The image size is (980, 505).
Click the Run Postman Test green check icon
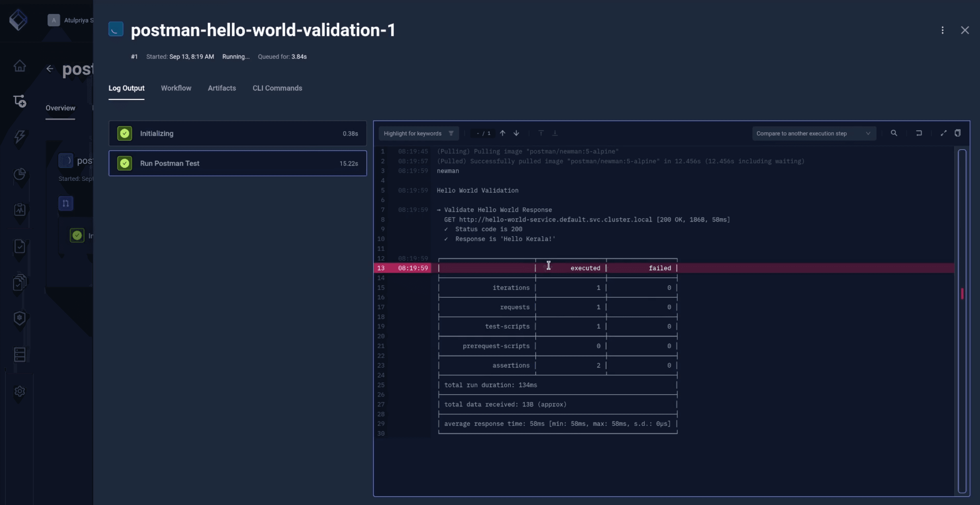125,163
